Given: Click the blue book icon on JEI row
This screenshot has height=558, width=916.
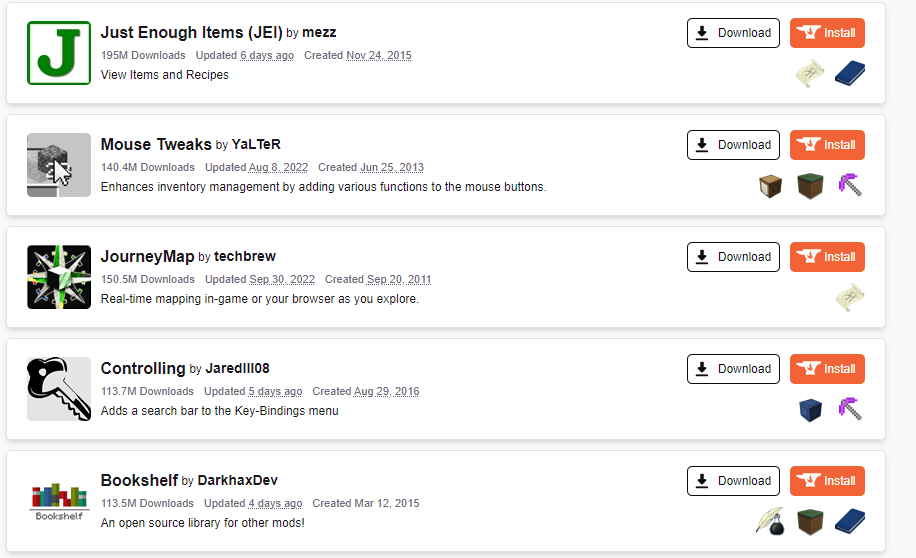Looking at the screenshot, I should 849,74.
